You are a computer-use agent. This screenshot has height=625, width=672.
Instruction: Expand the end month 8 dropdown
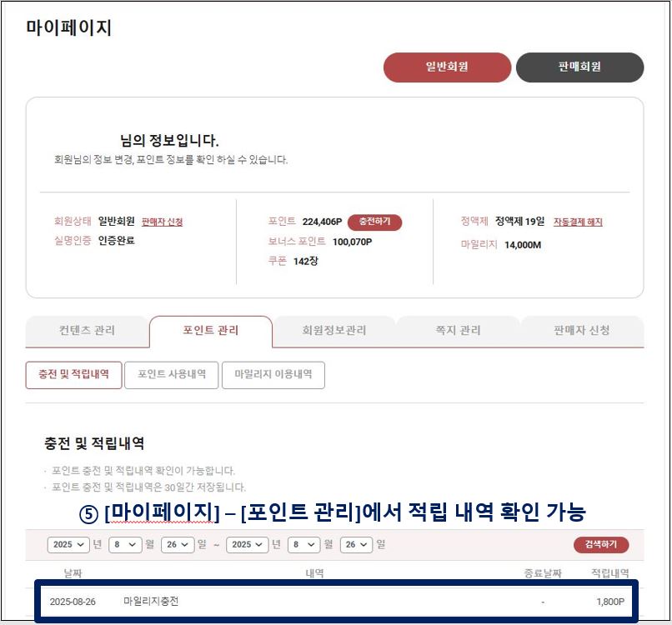(303, 544)
